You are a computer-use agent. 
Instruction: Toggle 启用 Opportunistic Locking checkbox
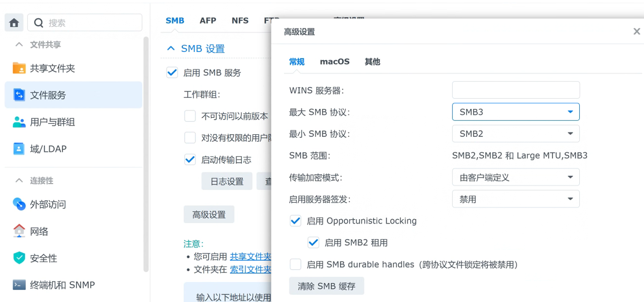(x=295, y=221)
